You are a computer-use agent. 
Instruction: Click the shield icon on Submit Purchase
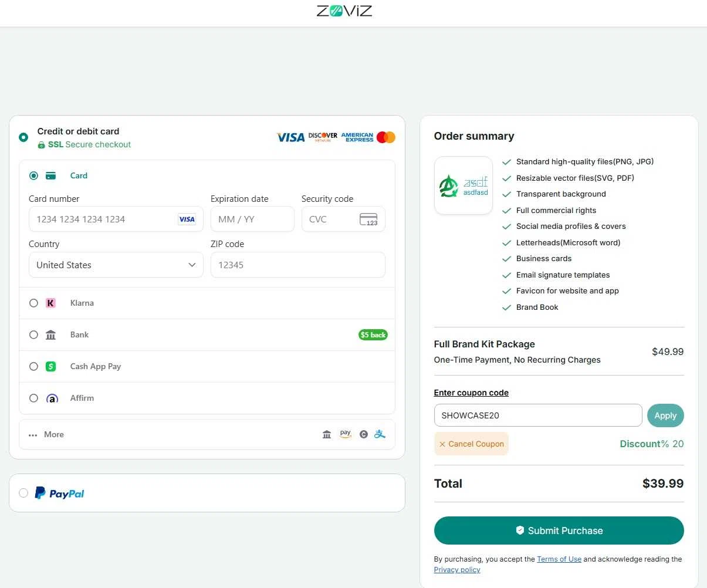pos(520,530)
